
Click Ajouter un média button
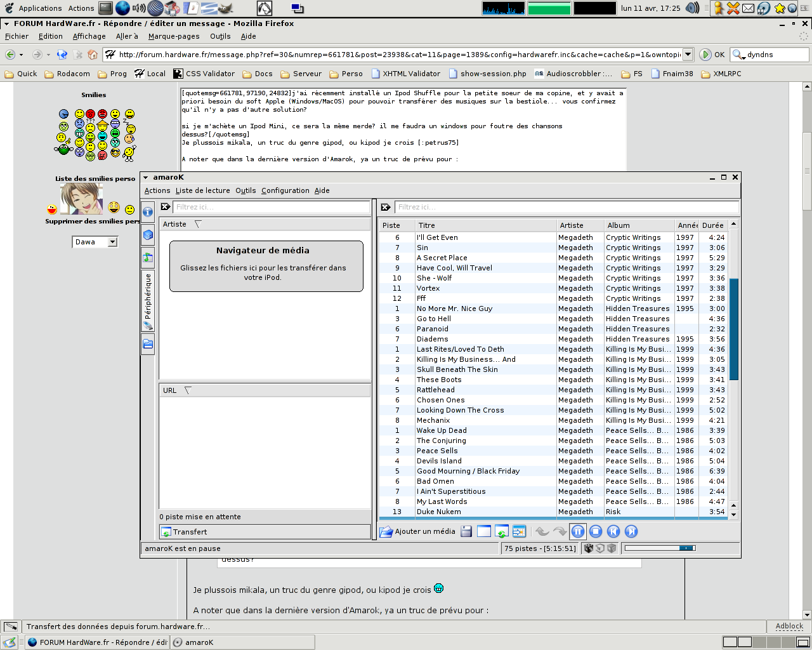point(418,532)
